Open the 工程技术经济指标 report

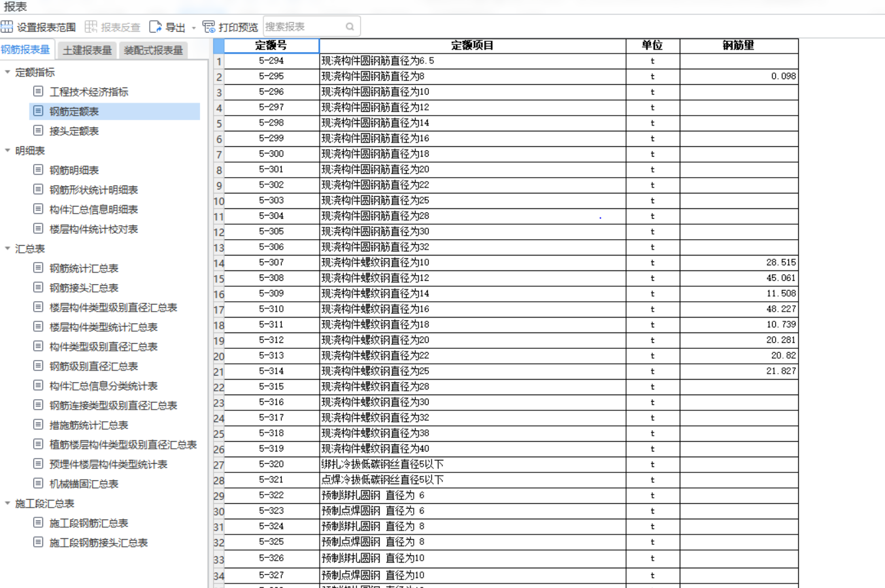click(x=89, y=92)
